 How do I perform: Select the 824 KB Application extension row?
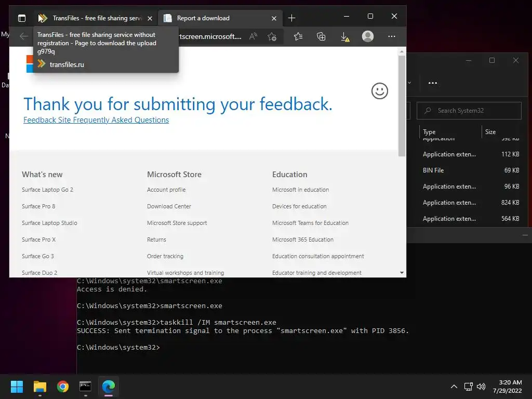click(468, 203)
